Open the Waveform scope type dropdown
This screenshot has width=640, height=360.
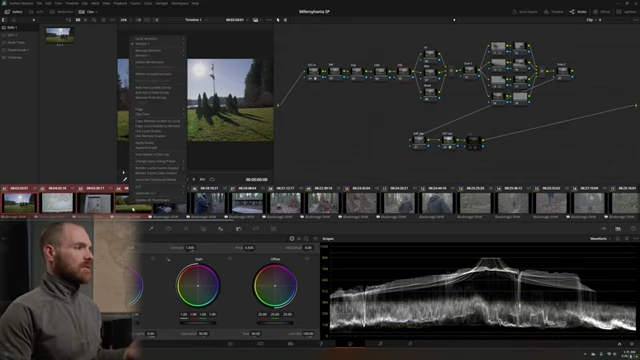click(600, 239)
